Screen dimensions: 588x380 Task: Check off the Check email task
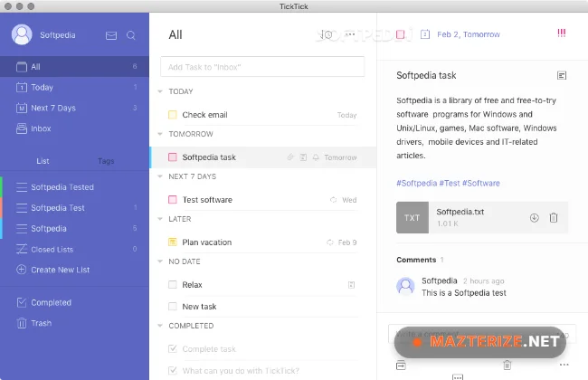click(173, 115)
